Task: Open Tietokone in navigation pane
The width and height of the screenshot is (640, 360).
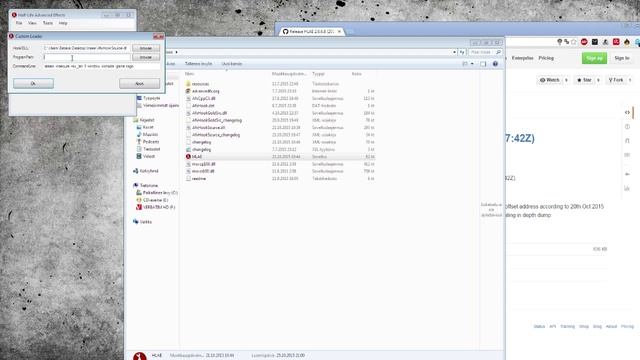Action: coord(149,186)
